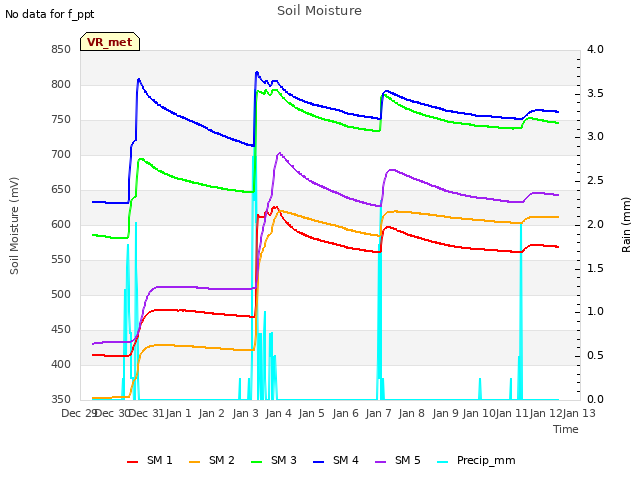Viewport: 640px width, 480px height.
Task: Click the 2.5 right axis value
Action: tap(595, 181)
